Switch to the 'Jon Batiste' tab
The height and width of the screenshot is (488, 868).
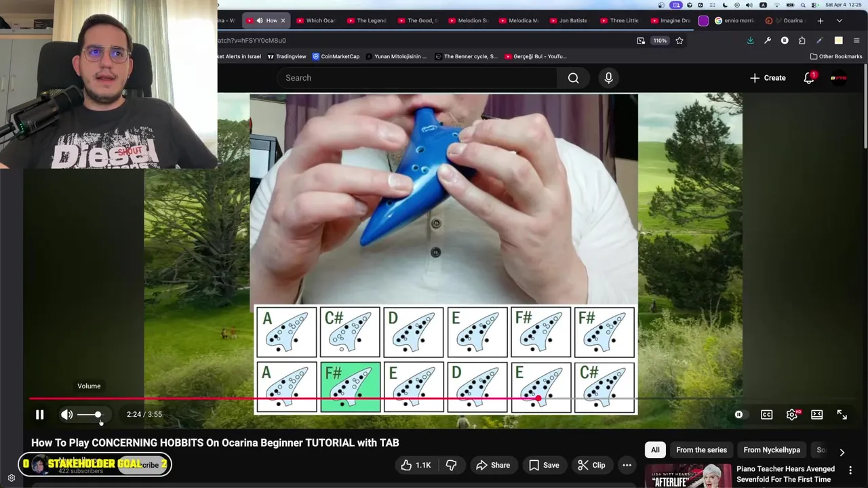pyautogui.click(x=568, y=20)
